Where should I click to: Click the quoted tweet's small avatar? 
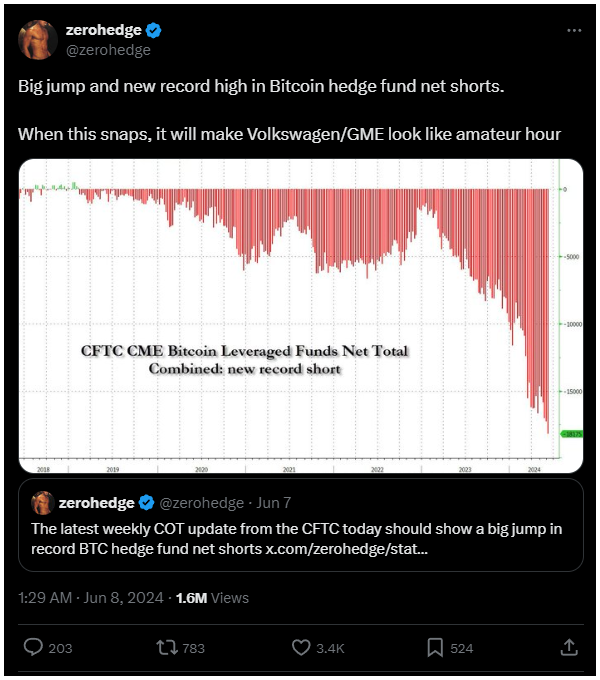pos(42,502)
